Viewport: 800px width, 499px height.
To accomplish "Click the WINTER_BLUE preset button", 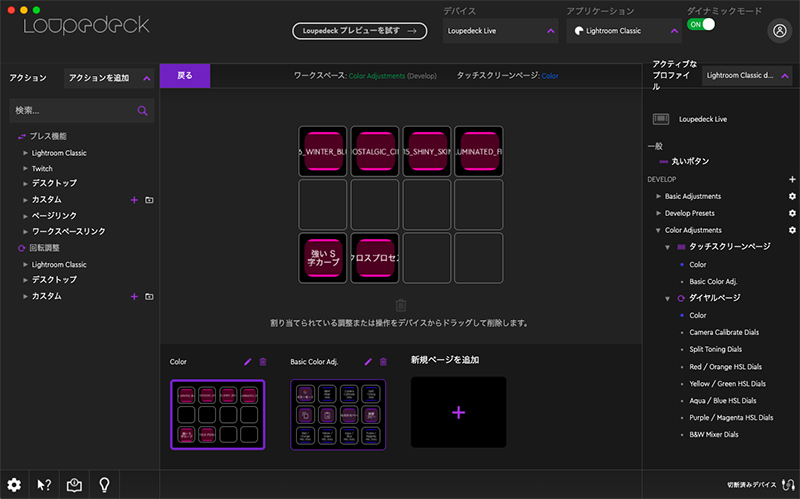I will coord(323,152).
